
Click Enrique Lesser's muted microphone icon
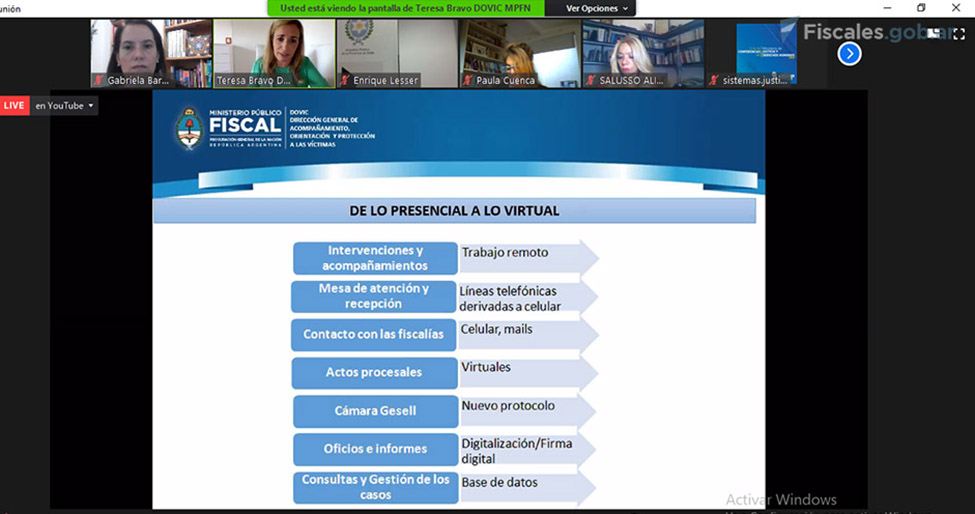pos(345,80)
